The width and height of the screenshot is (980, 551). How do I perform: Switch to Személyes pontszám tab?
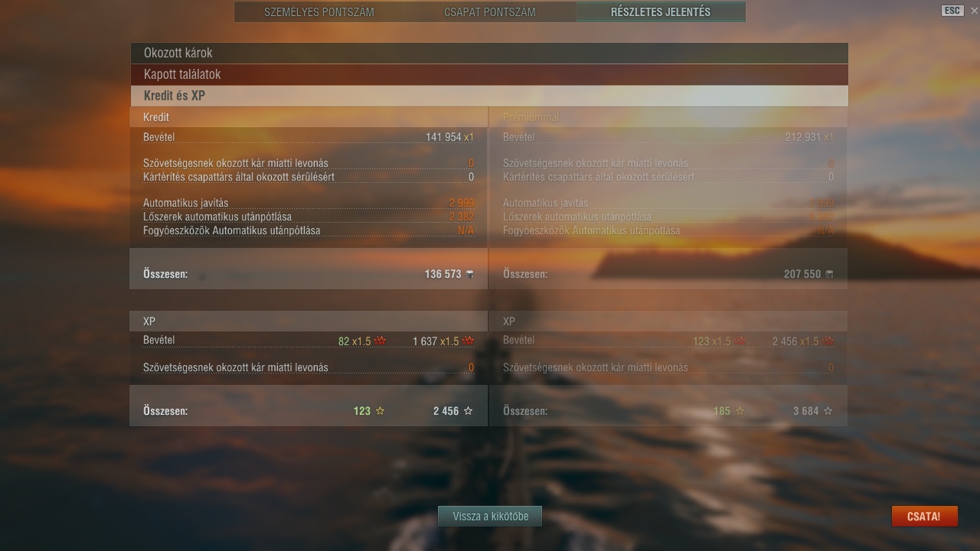pyautogui.click(x=319, y=12)
